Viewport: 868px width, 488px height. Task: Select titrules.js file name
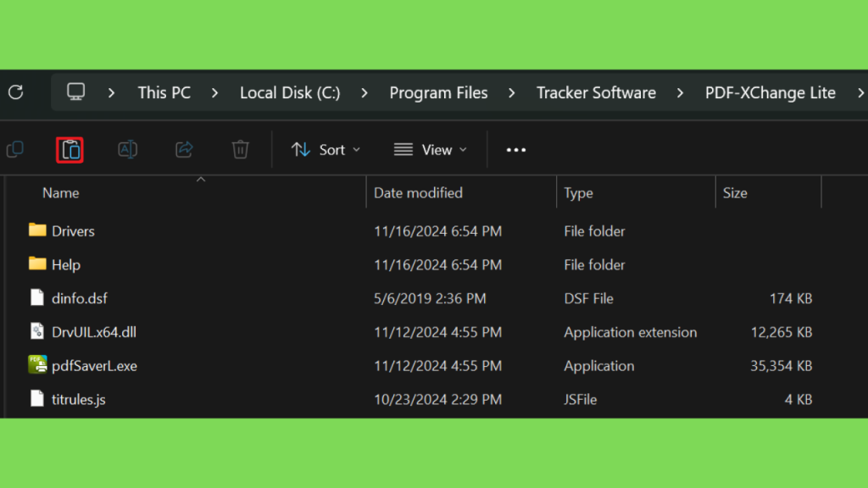[78, 400]
